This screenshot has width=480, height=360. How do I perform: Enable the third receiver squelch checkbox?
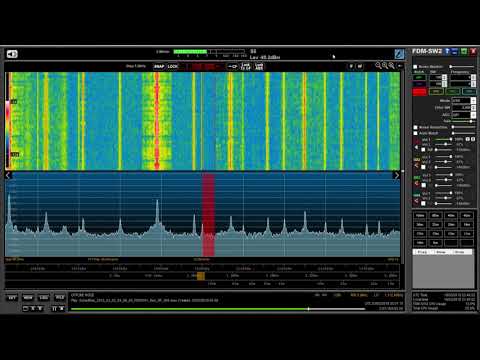point(423,185)
